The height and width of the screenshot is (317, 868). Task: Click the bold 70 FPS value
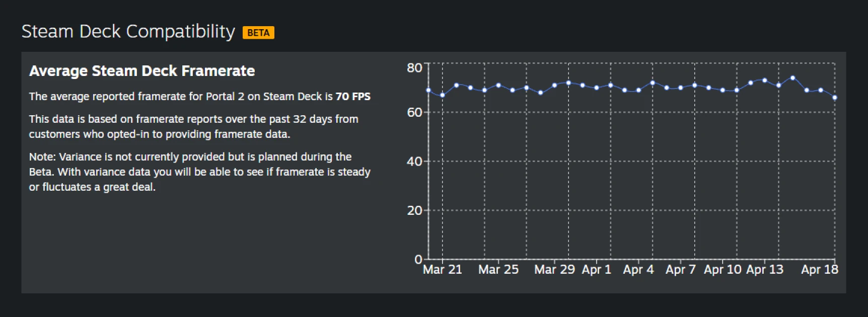click(x=353, y=97)
